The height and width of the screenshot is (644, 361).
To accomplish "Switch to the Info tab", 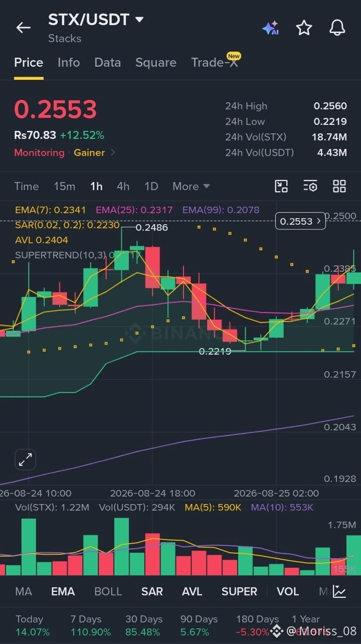I will click(69, 63).
